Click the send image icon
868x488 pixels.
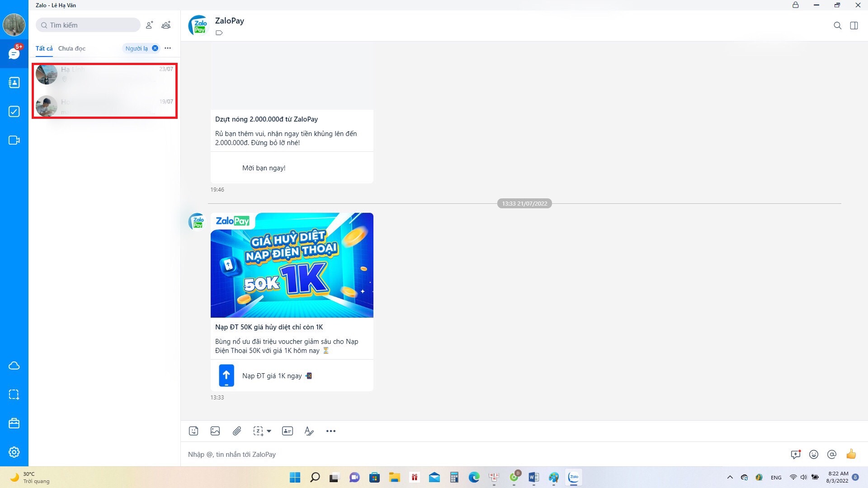[215, 431]
